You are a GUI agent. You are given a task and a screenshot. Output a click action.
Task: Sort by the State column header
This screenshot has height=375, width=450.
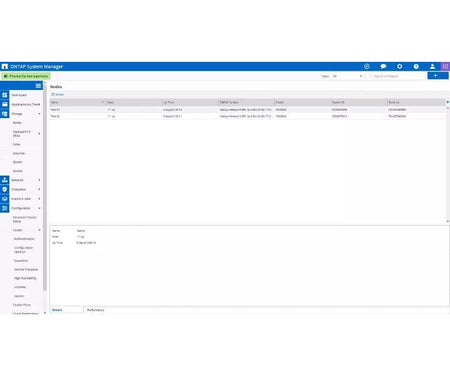pos(134,102)
